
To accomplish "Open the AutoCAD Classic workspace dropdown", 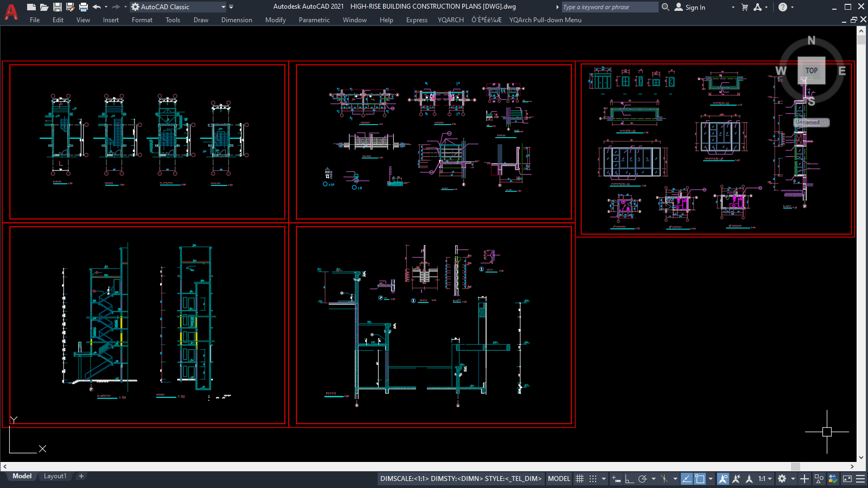I will [223, 7].
